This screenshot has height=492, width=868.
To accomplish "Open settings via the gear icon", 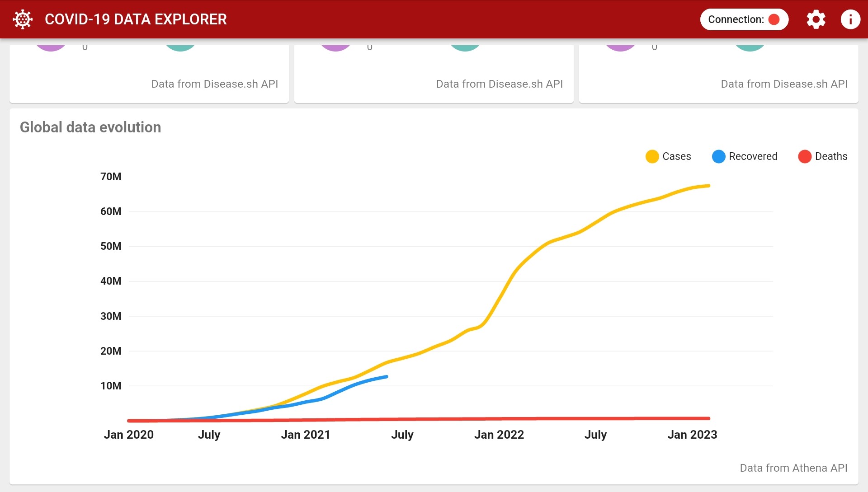I will point(816,19).
